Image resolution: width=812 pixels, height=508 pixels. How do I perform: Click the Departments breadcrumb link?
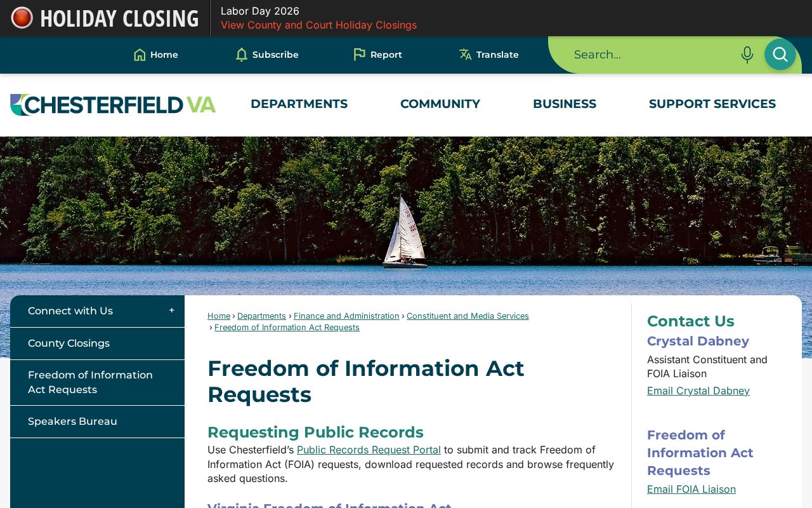click(261, 316)
